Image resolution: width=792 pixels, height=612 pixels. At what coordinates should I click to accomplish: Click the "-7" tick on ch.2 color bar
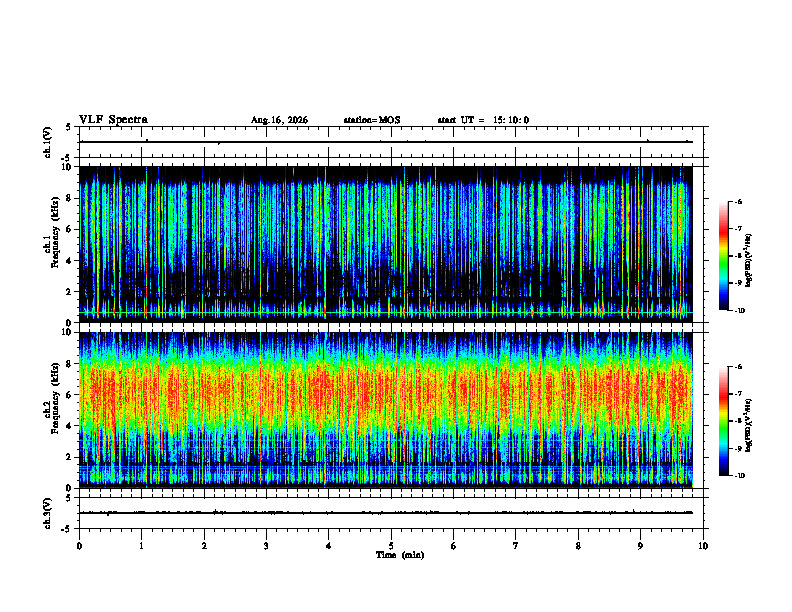coord(738,394)
